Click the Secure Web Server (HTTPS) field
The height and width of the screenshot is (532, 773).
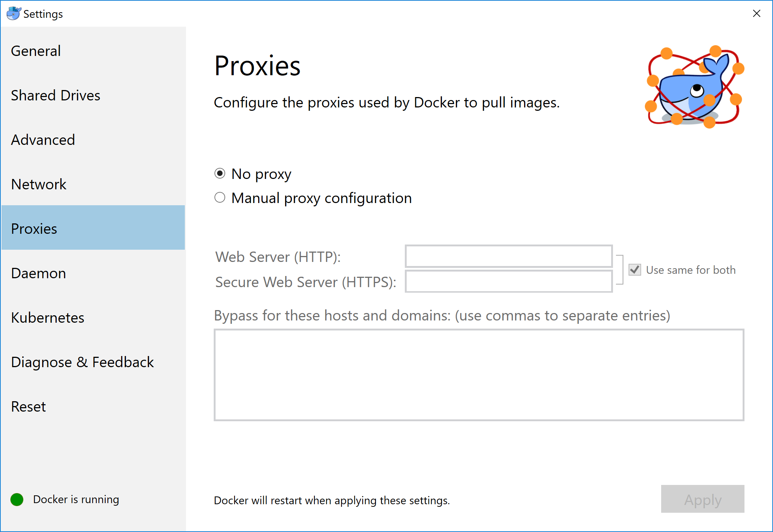click(509, 282)
